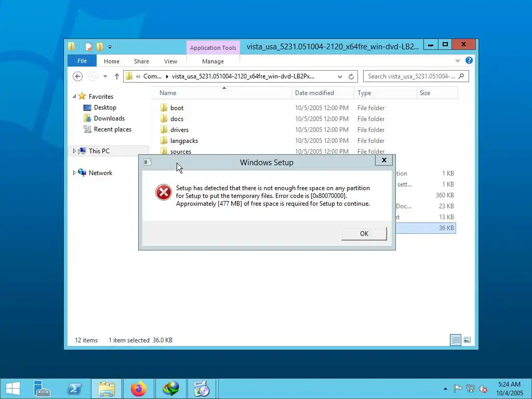Click the Windows Setup dialog title icon
The width and height of the screenshot is (532, 399).
point(147,162)
